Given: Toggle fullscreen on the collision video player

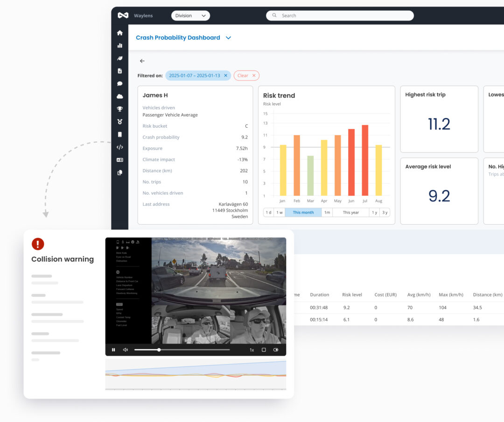Looking at the screenshot, I should [x=264, y=349].
